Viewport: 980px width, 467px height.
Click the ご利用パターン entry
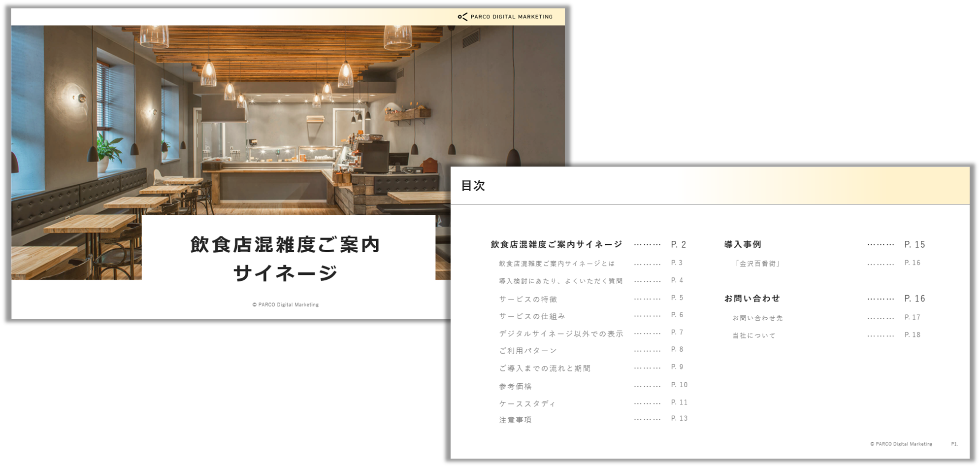pyautogui.click(x=527, y=350)
